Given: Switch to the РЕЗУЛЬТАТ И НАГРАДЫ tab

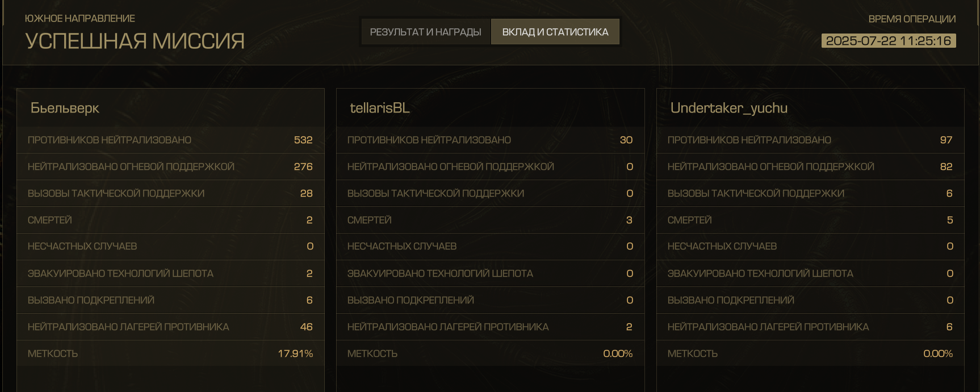Looking at the screenshot, I should click(425, 32).
